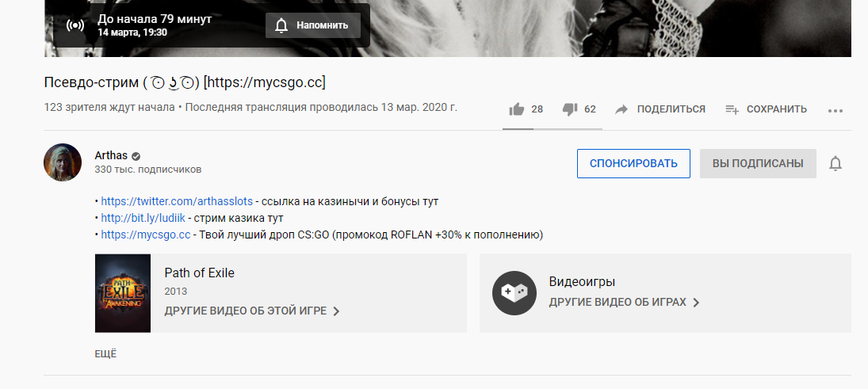Click the Path of Exile game thumbnail
Screen dimensions: 868x389
coord(123,292)
